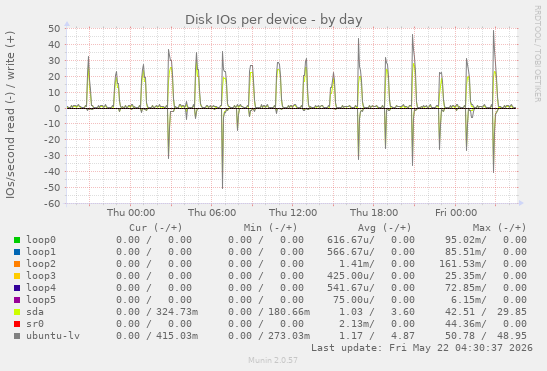
Task: Click the 'Last update' timestamp line
Action: tap(422, 348)
